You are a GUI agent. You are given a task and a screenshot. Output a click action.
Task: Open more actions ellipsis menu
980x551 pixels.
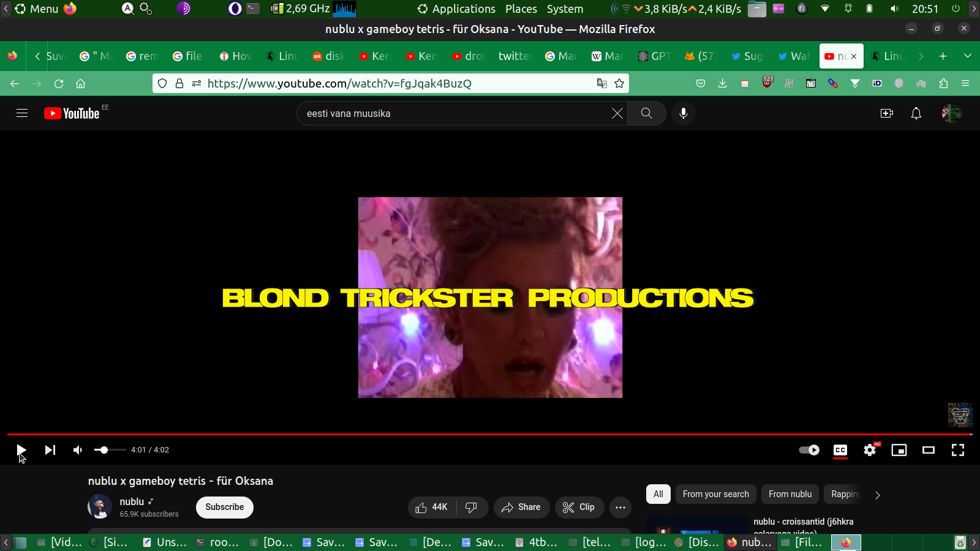click(620, 507)
